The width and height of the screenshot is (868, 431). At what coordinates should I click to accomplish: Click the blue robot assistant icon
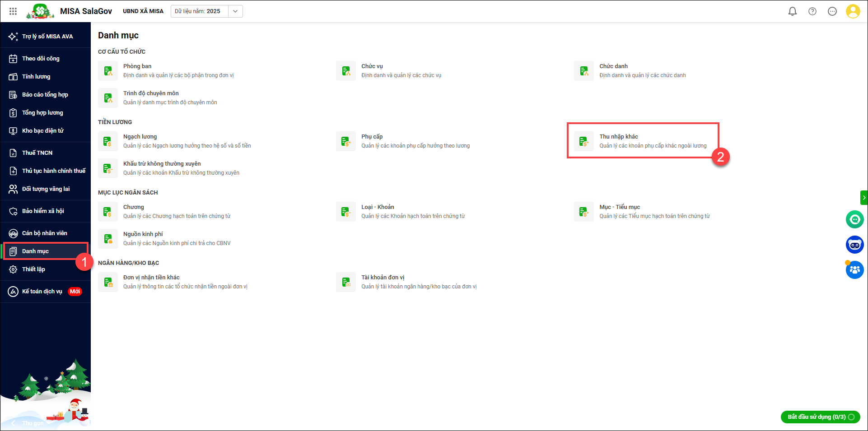point(854,245)
